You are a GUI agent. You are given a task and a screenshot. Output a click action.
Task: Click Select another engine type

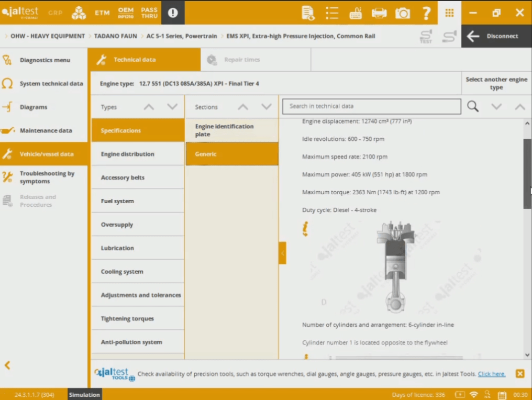(496, 83)
